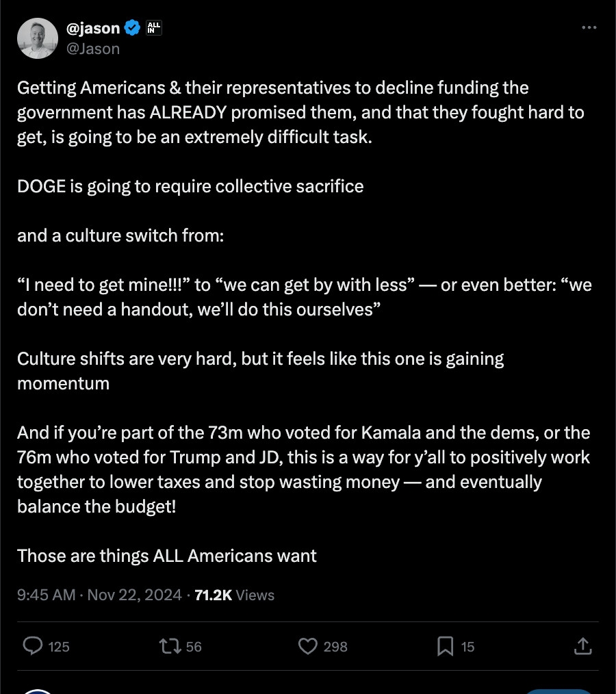
Task: Click the ALL IN affiliation badge
Action: pos(154,28)
